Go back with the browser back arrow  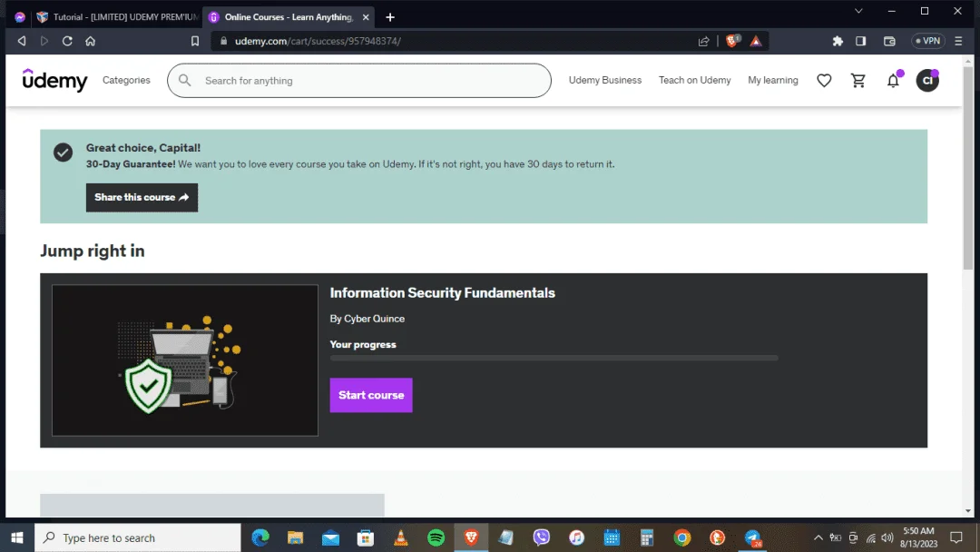coord(21,41)
